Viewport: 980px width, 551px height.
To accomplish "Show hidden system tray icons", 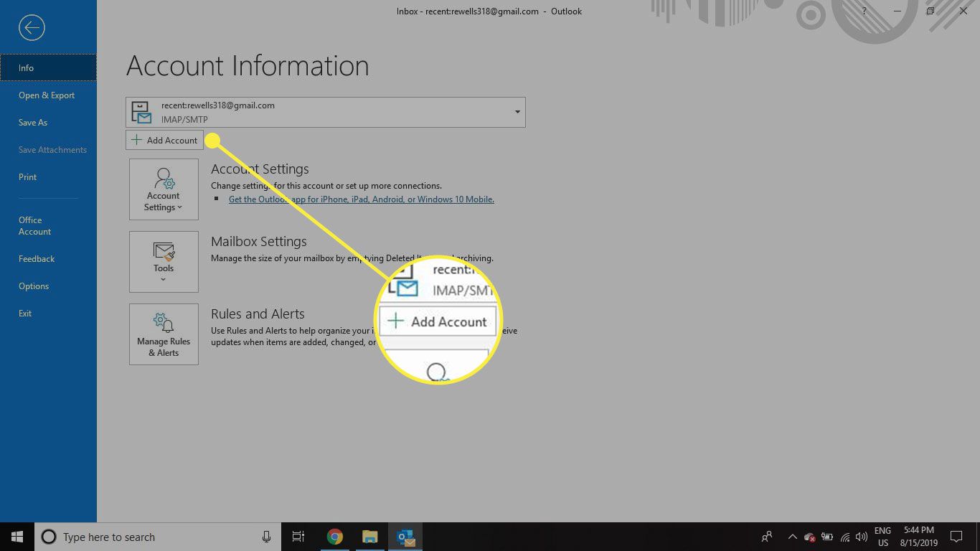I will click(x=792, y=537).
